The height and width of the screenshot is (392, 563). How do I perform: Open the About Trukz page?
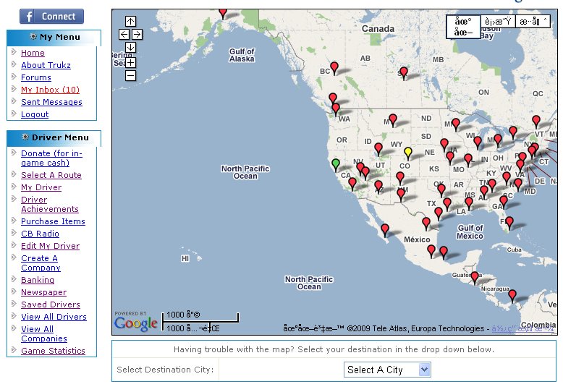(46, 65)
